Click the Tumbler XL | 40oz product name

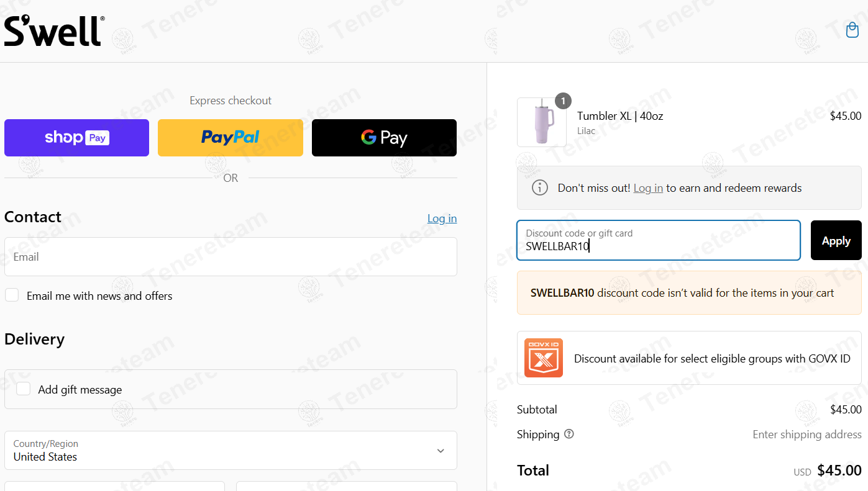(x=620, y=116)
